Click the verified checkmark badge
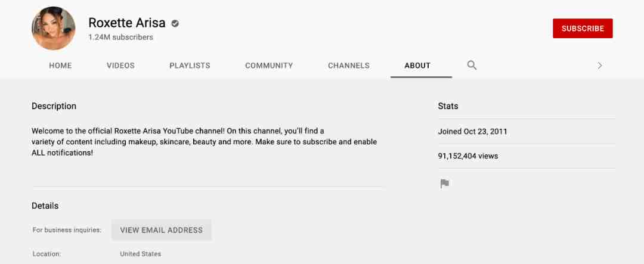 [x=175, y=23]
